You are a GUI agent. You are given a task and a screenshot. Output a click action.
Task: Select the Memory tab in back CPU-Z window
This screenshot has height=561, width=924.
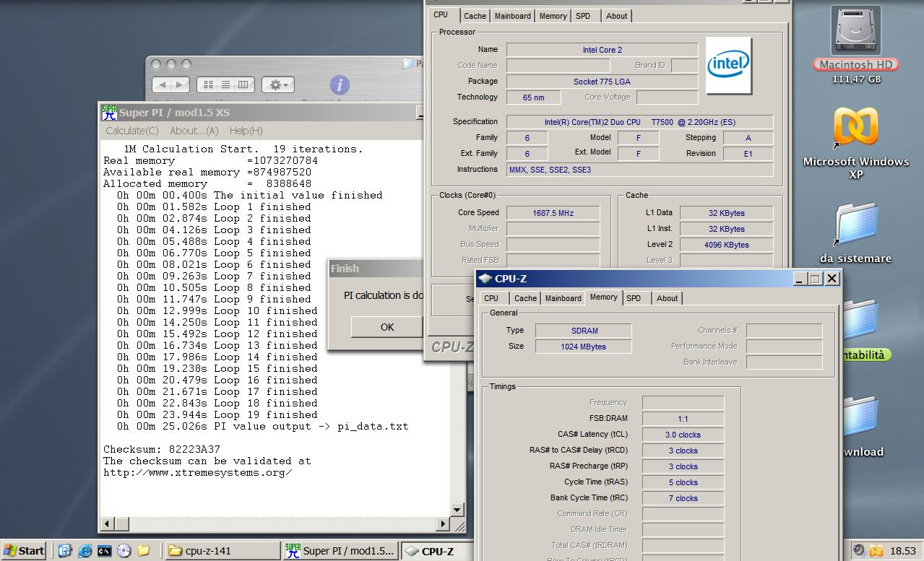[x=553, y=16]
